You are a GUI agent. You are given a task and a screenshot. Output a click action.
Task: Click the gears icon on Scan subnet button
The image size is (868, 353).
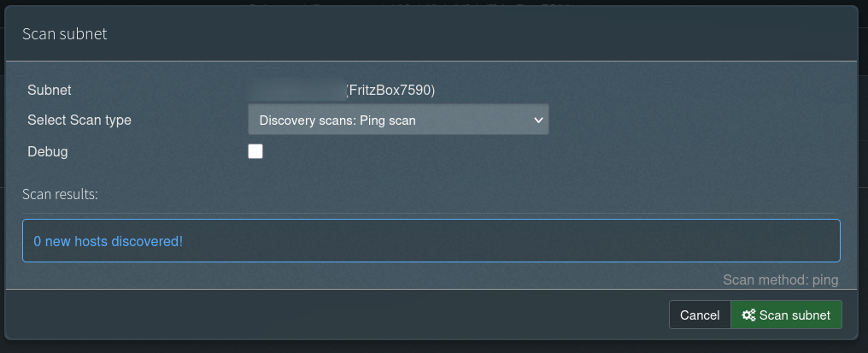point(748,315)
